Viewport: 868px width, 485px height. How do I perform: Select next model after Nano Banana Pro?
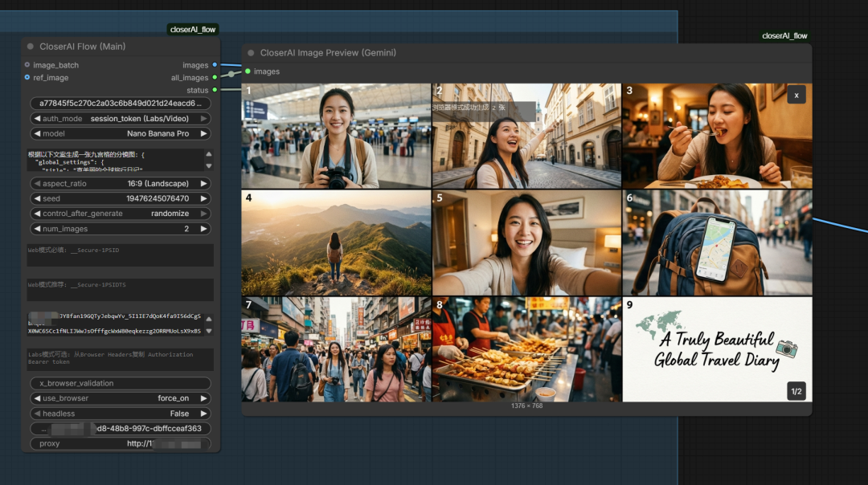point(203,133)
